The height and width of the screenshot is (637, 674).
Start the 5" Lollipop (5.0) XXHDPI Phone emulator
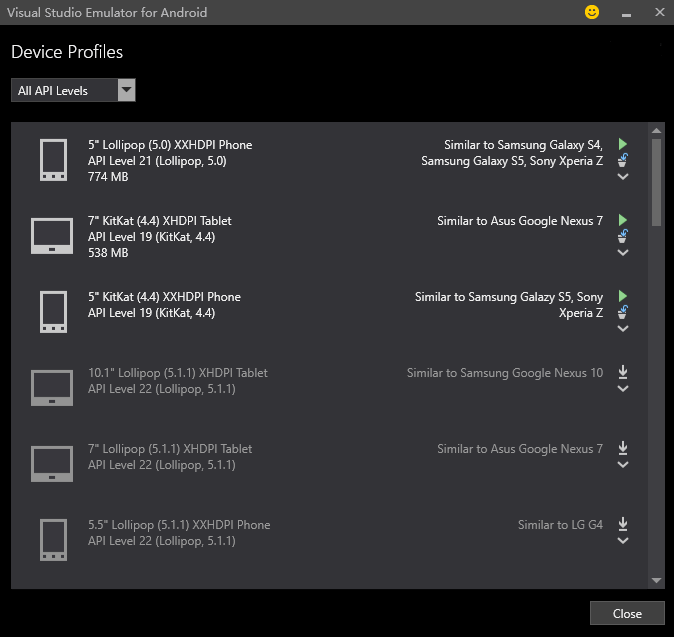pos(622,144)
